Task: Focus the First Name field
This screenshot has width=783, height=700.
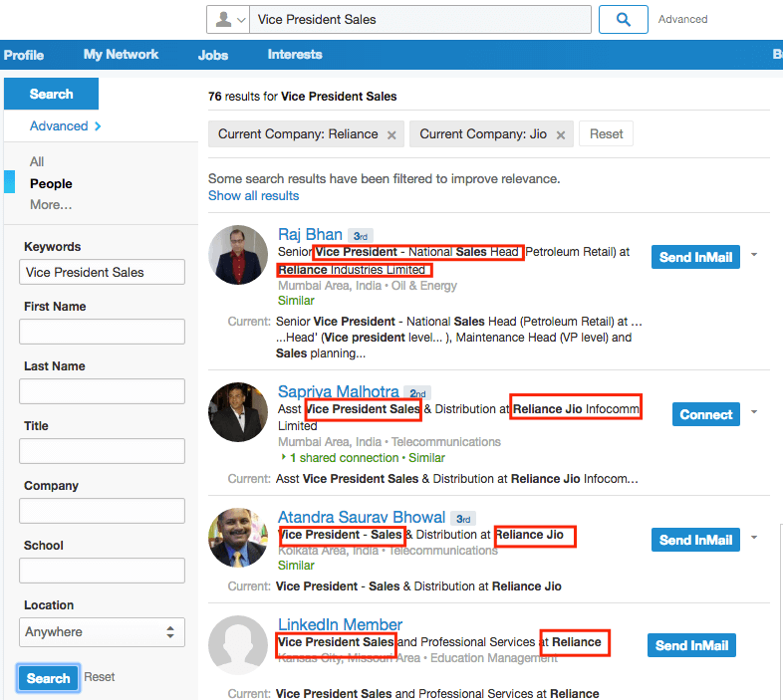Action: click(x=102, y=332)
